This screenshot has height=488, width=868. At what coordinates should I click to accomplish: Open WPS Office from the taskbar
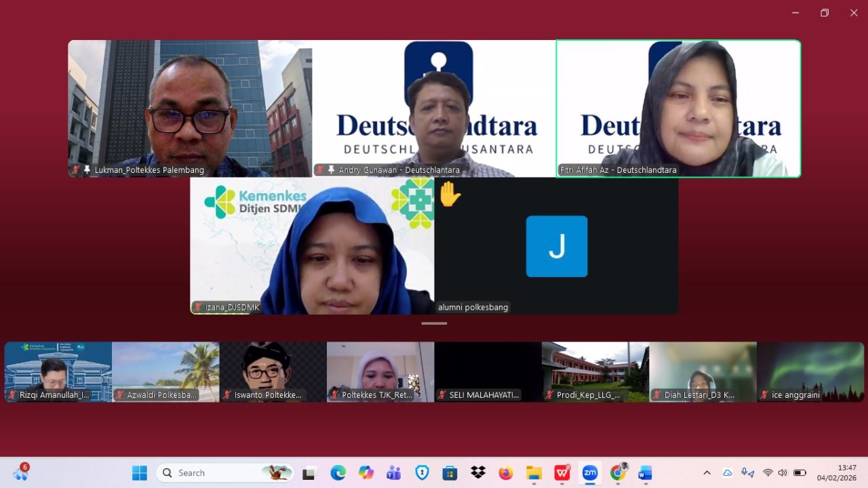point(562,472)
